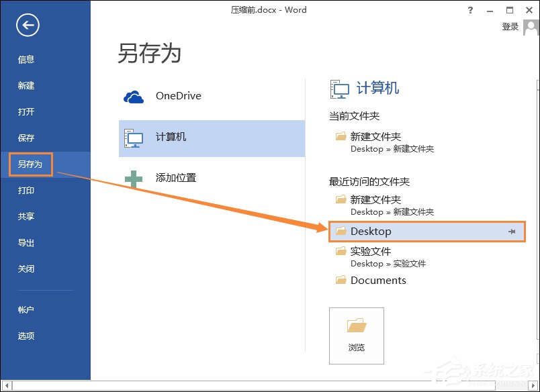Unpin the Desktop folder using the pin icon
Image resolution: width=540 pixels, height=392 pixels.
tap(512, 231)
